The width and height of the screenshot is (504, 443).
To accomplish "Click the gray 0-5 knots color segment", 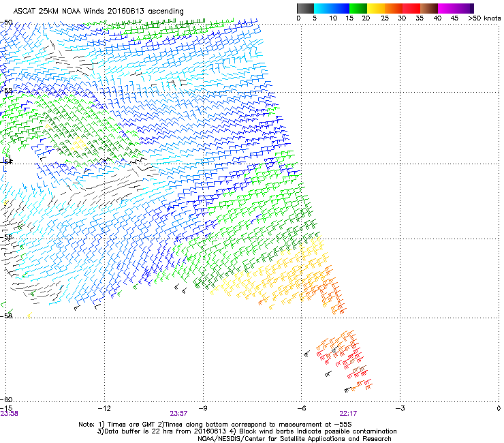I will click(305, 8).
